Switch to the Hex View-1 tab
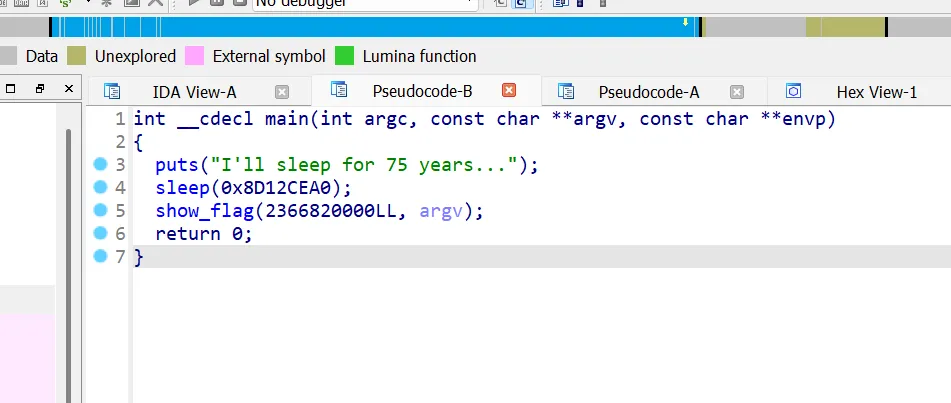 tap(876, 92)
